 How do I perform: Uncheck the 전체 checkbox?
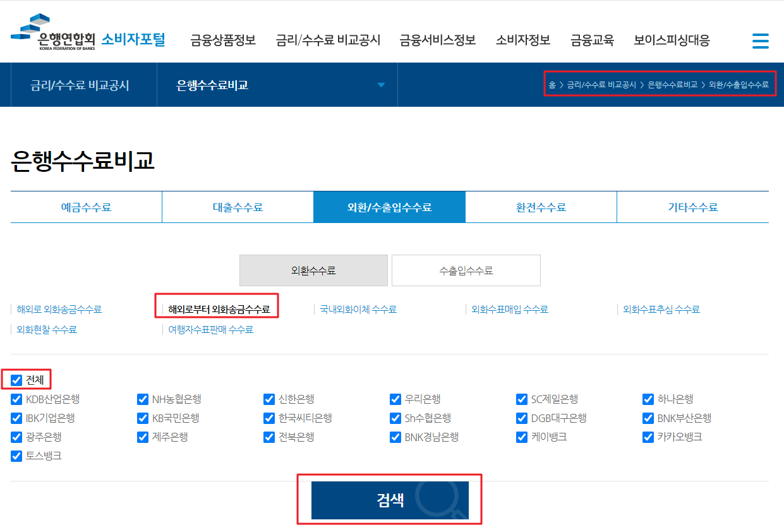point(16,379)
